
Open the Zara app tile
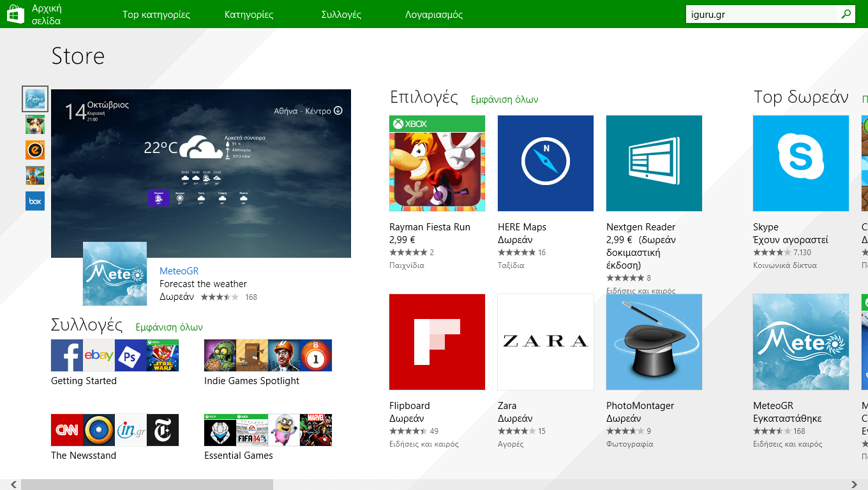(545, 342)
